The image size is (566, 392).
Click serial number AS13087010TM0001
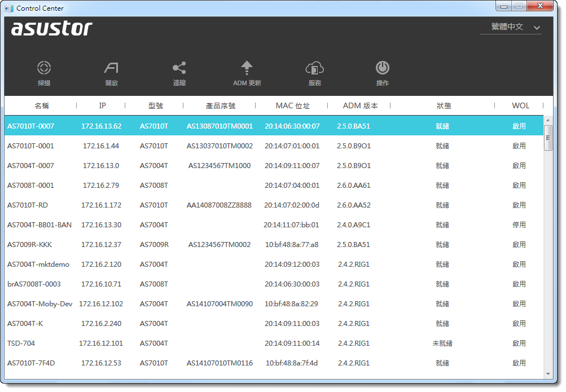coord(220,126)
